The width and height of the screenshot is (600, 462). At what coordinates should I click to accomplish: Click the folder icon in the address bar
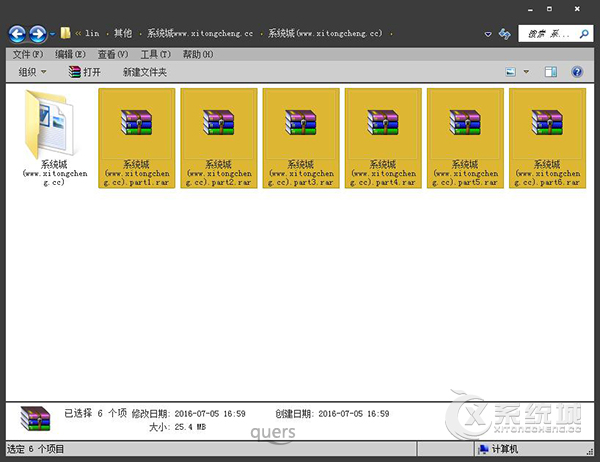tap(65, 33)
